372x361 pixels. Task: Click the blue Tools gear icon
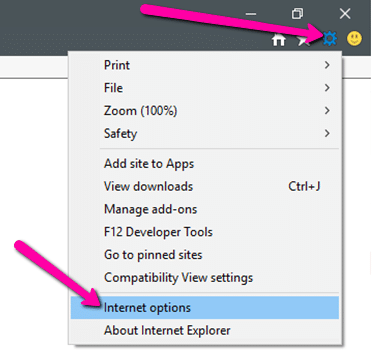(330, 40)
